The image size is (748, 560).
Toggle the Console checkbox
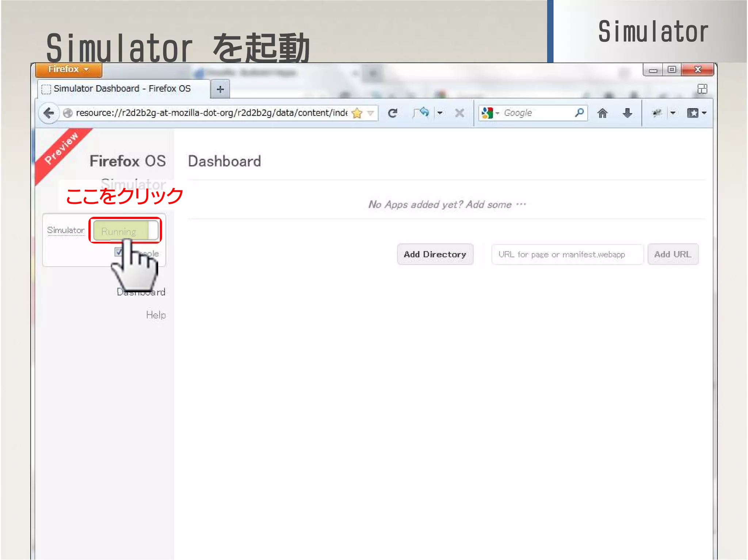pyautogui.click(x=118, y=252)
